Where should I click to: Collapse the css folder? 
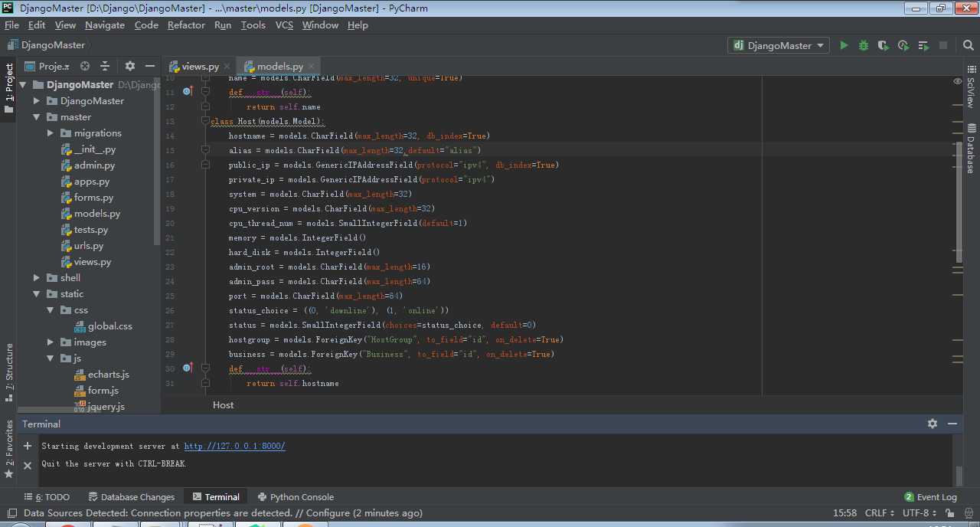pos(51,310)
